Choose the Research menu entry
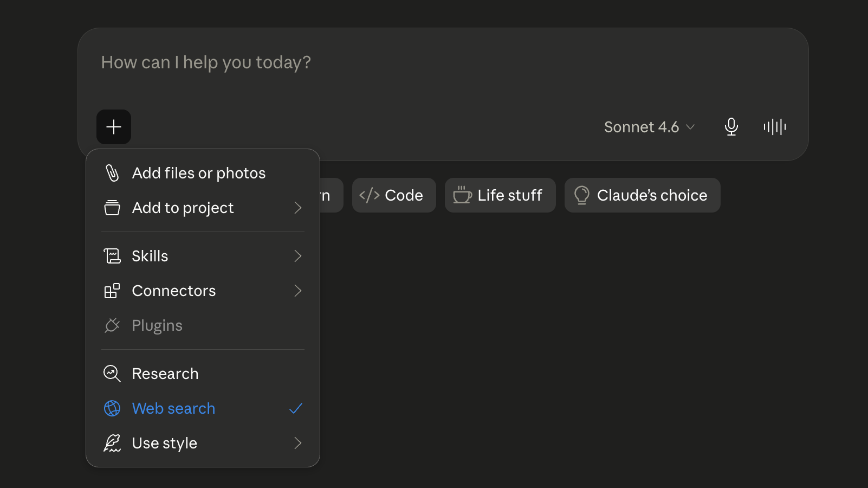Viewport: 868px width, 488px height. [203, 374]
